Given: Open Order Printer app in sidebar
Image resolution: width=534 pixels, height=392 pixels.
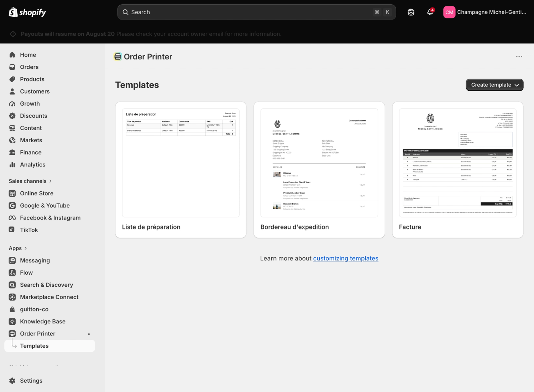Looking at the screenshot, I should pos(38,334).
